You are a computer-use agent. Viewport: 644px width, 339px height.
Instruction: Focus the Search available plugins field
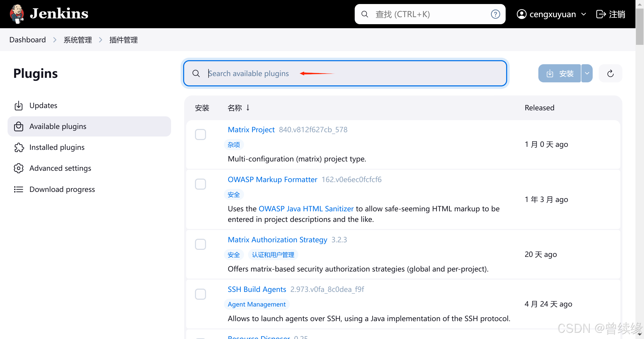(x=345, y=73)
